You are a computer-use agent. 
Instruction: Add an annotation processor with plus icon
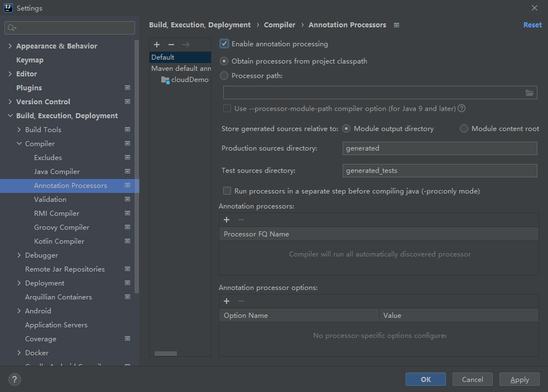tap(227, 220)
